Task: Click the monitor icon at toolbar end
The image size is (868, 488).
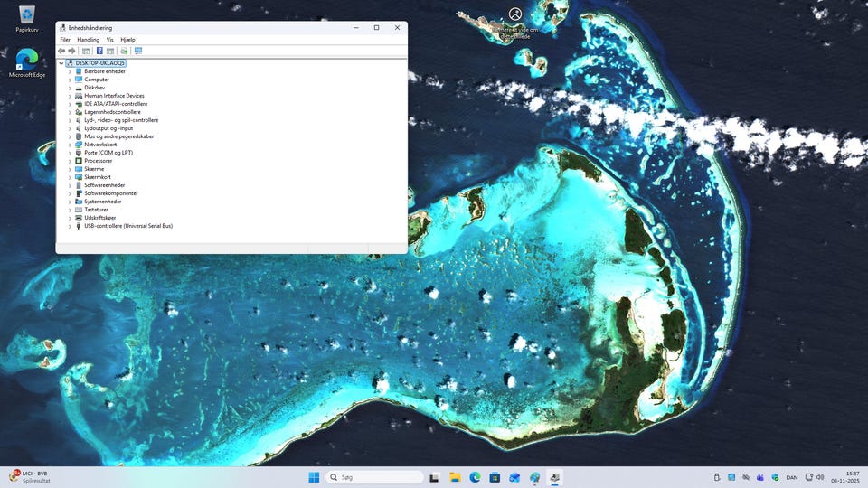Action: (138, 51)
